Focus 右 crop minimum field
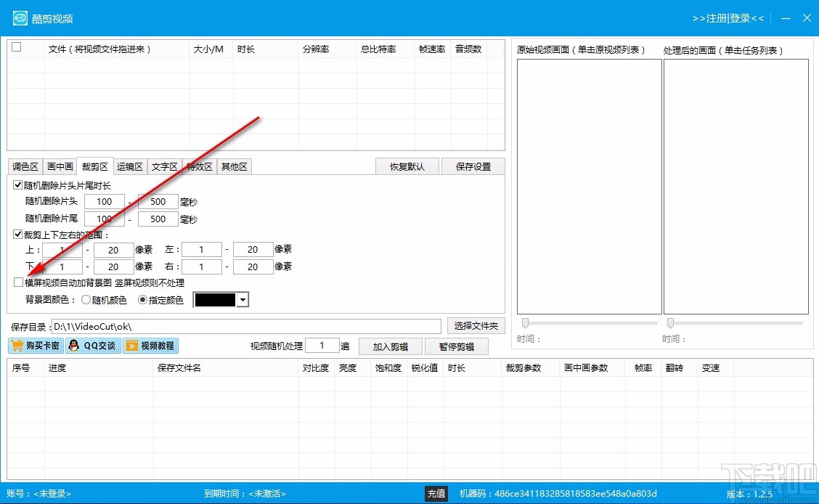Screen dimensions: 819x504 pyautogui.click(x=202, y=267)
